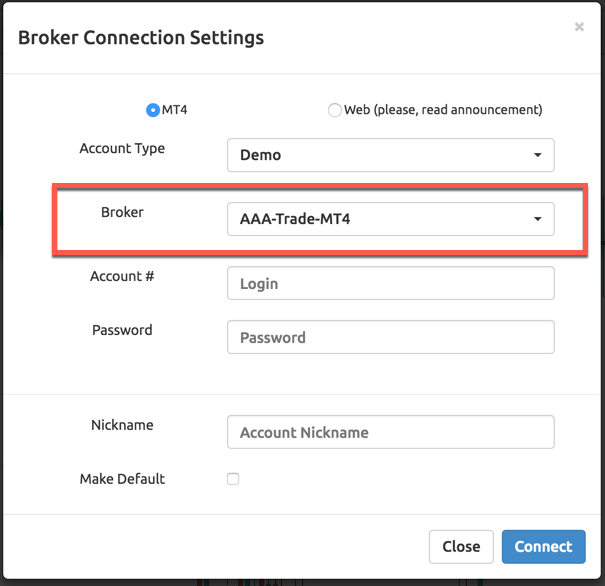
Task: Enable the Make Default checkbox
Action: pyautogui.click(x=233, y=479)
